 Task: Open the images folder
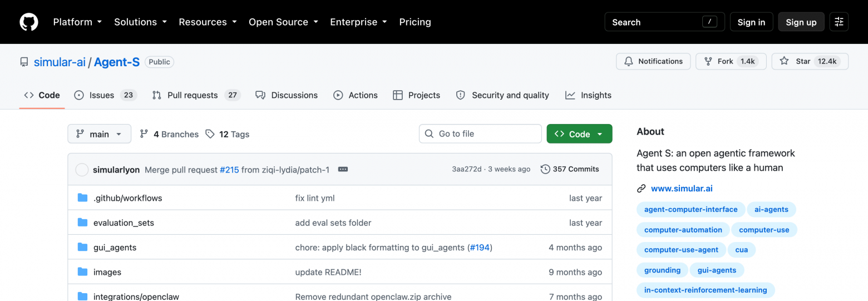tap(107, 272)
